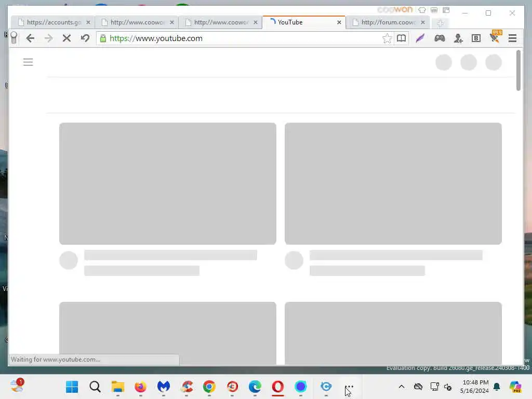The image size is (532, 399).
Task: Open taskbar Search magnifier
Action: 95,387
